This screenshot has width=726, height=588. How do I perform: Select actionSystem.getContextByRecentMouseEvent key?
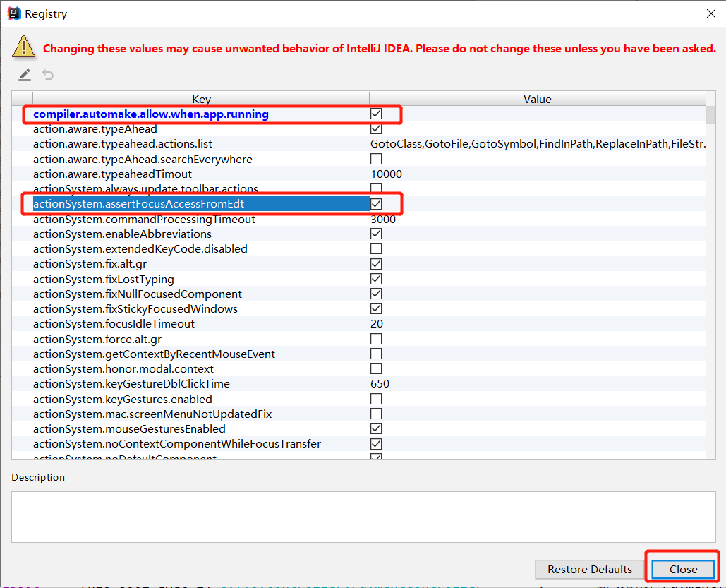[155, 354]
